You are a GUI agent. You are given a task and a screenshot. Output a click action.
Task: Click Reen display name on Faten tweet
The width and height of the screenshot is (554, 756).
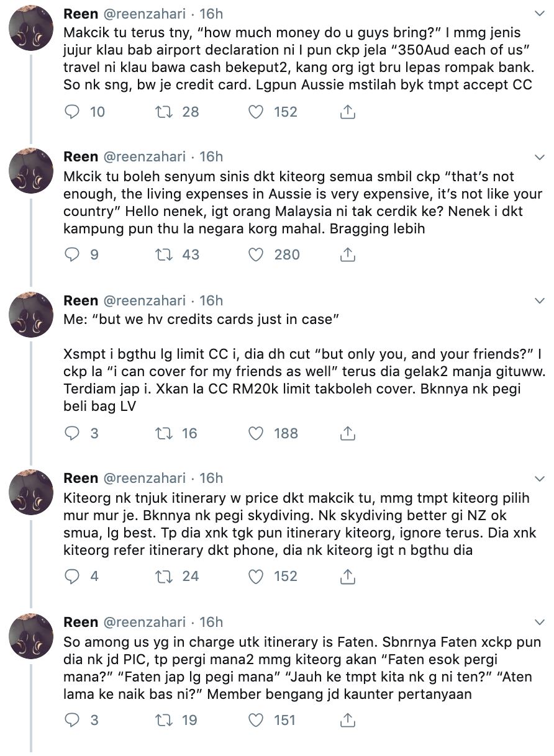[x=81, y=622]
